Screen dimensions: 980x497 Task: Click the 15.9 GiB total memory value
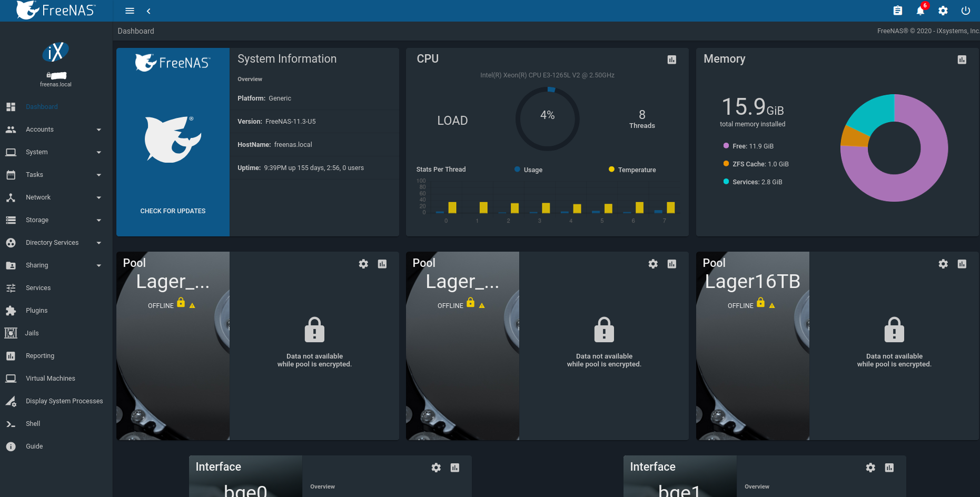pyautogui.click(x=753, y=107)
